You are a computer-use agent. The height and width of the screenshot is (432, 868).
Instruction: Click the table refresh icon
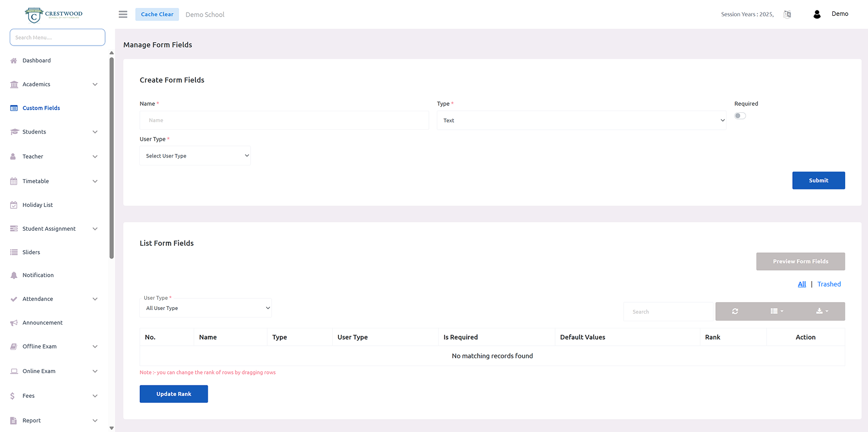click(x=735, y=312)
